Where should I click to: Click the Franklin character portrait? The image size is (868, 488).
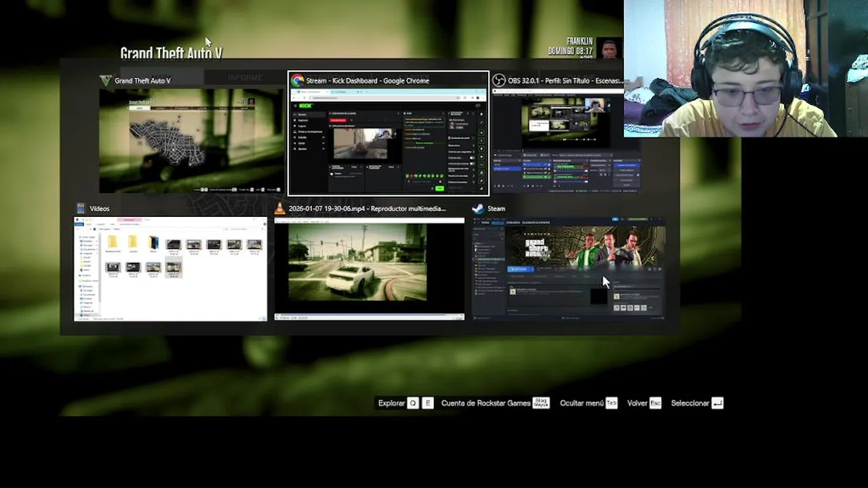tap(609, 47)
